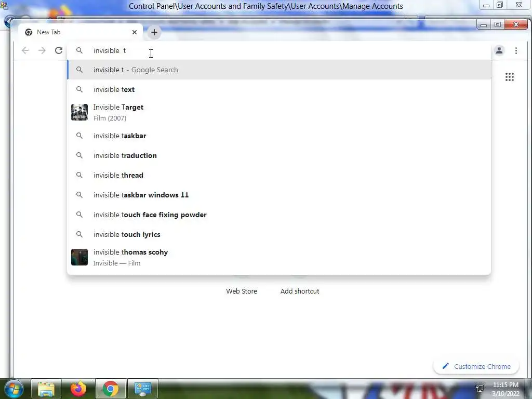Image resolution: width=532 pixels, height=399 pixels.
Task: Open the Chrome profile avatar icon
Action: point(499,50)
